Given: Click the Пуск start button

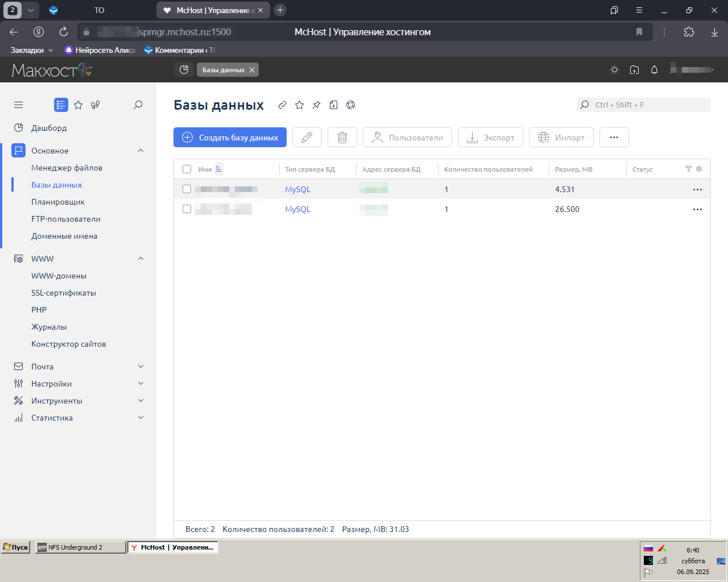Looking at the screenshot, I should click(16, 547).
